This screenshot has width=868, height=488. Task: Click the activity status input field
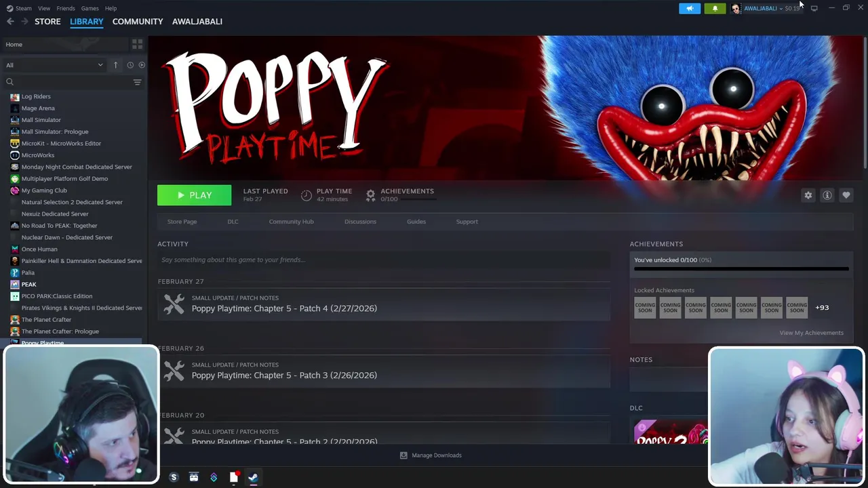[x=383, y=260]
